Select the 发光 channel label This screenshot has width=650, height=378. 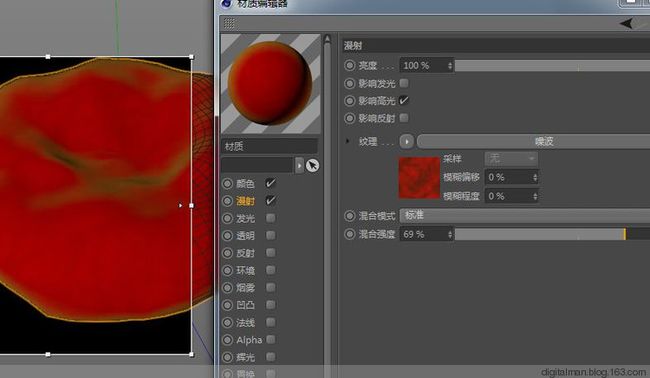tap(245, 218)
